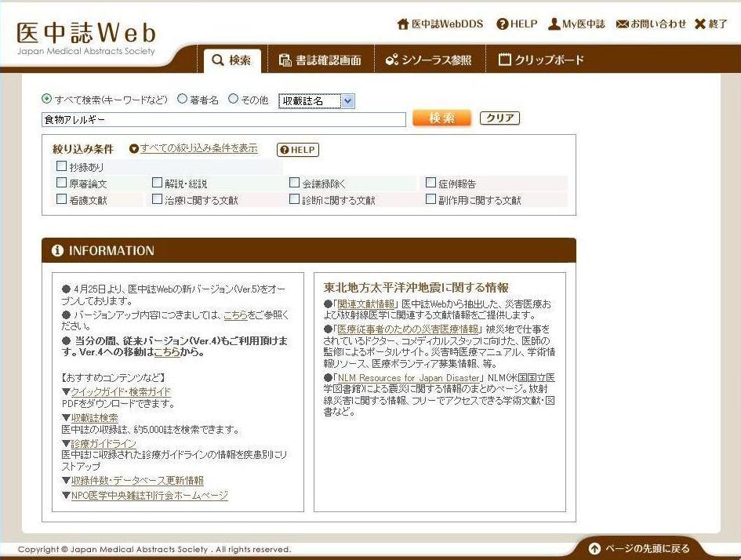
Task: Click the search field containing 食物アレルギー
Action: coord(223,119)
